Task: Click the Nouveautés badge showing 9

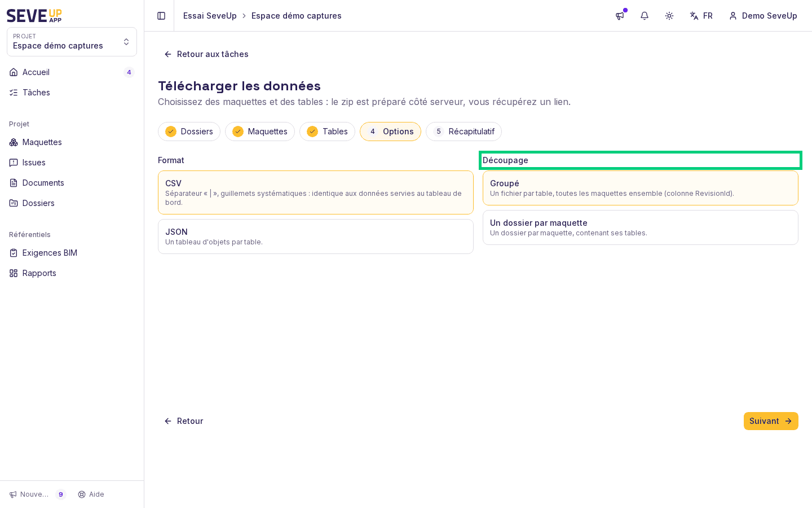Action: click(x=61, y=494)
